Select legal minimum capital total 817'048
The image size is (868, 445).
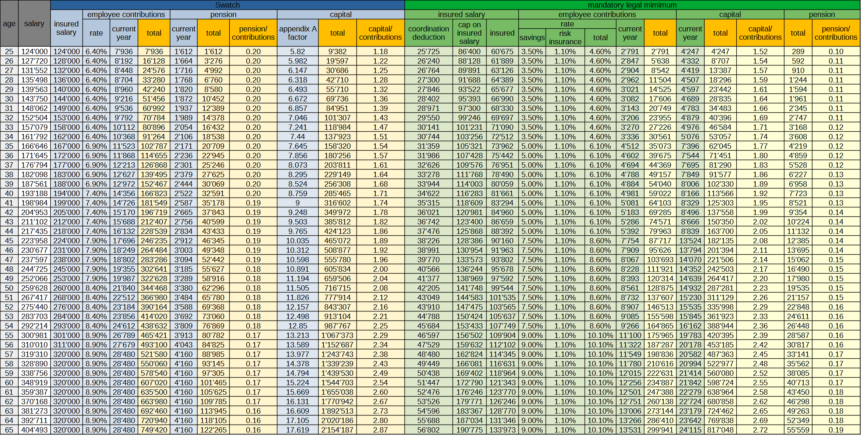[x=720, y=430]
